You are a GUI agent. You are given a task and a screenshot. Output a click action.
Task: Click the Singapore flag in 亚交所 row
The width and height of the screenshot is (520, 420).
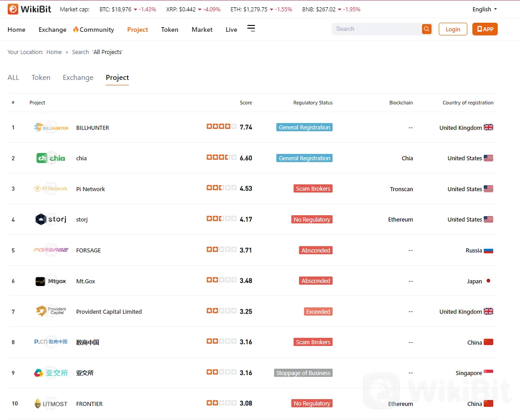488,372
